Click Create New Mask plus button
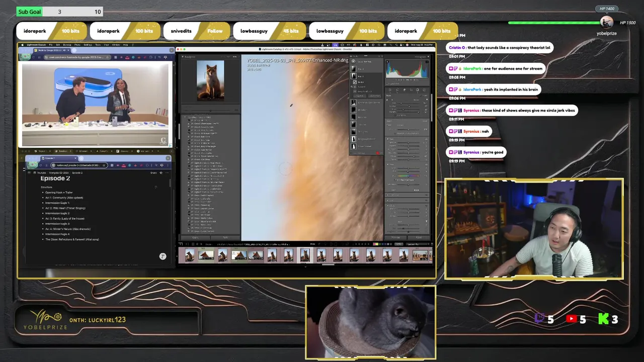 coord(353,61)
